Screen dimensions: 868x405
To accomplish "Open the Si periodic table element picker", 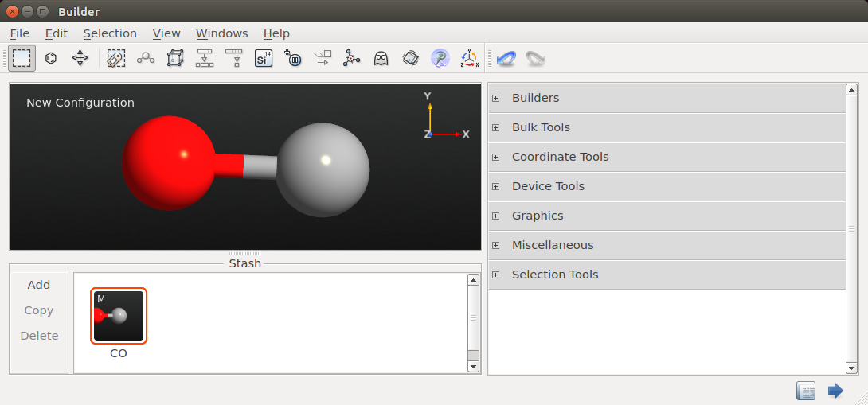I will point(264,58).
